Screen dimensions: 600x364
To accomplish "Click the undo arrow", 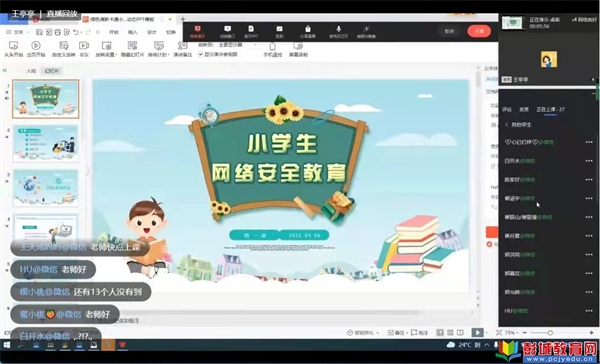I will [x=76, y=32].
